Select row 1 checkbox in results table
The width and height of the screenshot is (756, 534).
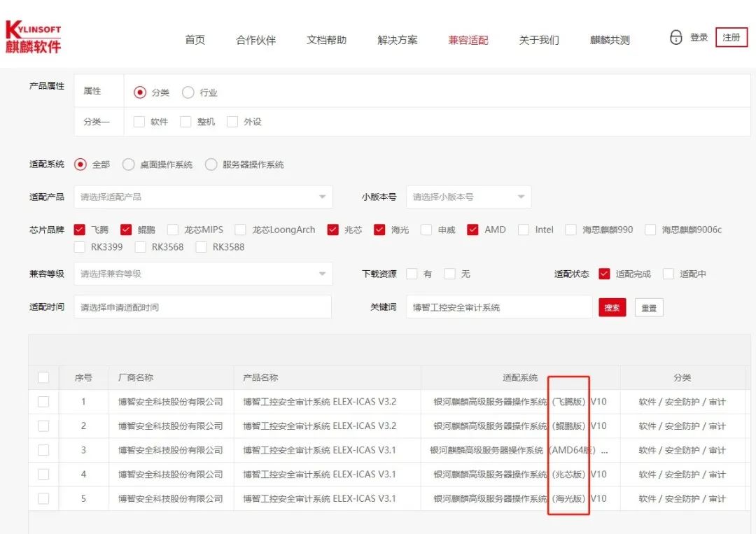[x=43, y=402]
